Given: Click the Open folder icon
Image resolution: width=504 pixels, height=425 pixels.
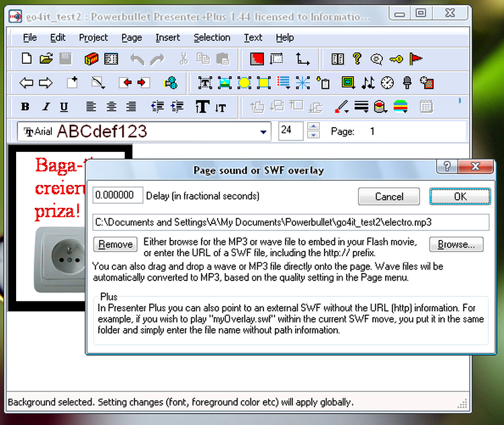Looking at the screenshot, I should [46, 59].
